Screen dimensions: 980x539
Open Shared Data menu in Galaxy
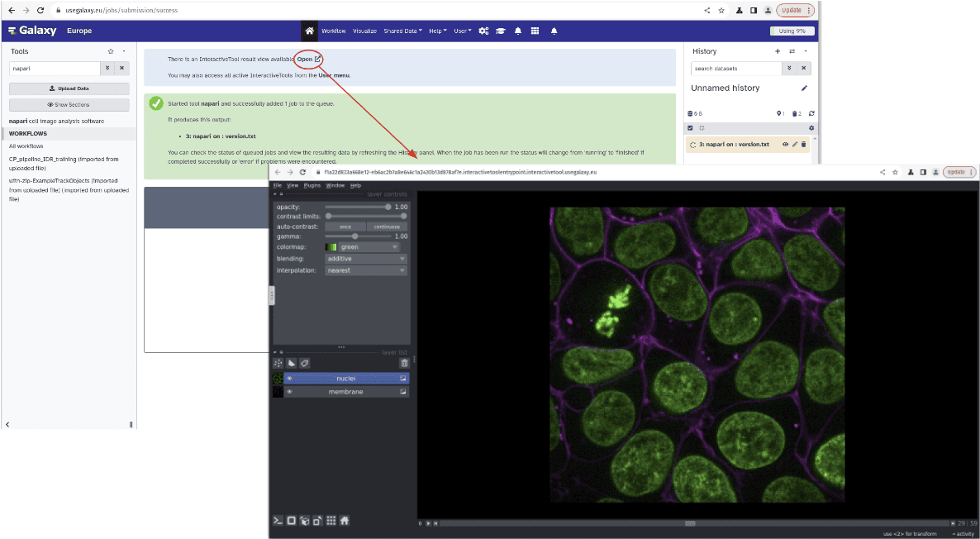click(402, 31)
